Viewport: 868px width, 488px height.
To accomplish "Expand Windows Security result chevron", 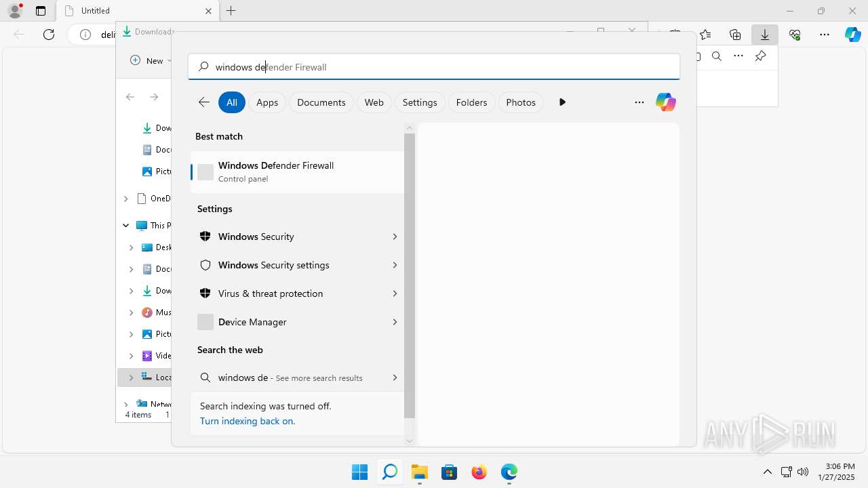I will coord(395,237).
